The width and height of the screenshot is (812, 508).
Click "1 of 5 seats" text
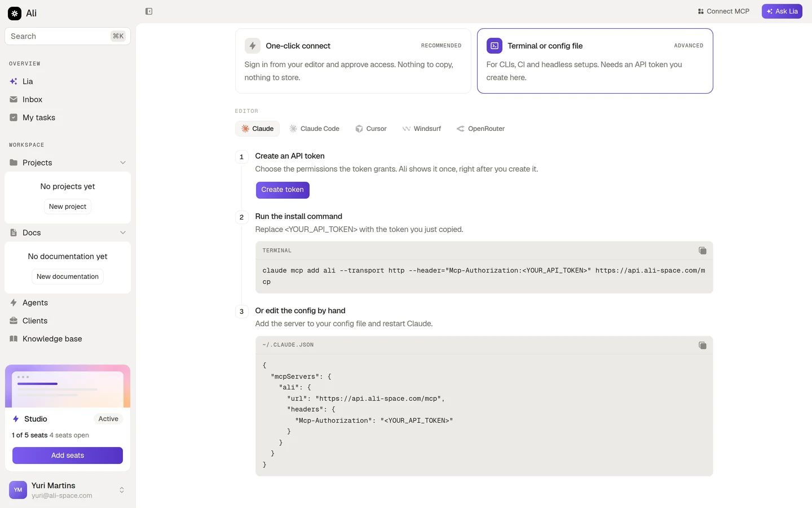pos(29,435)
